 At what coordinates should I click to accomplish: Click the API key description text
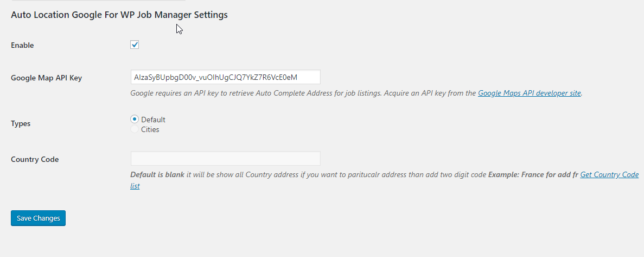click(x=356, y=93)
